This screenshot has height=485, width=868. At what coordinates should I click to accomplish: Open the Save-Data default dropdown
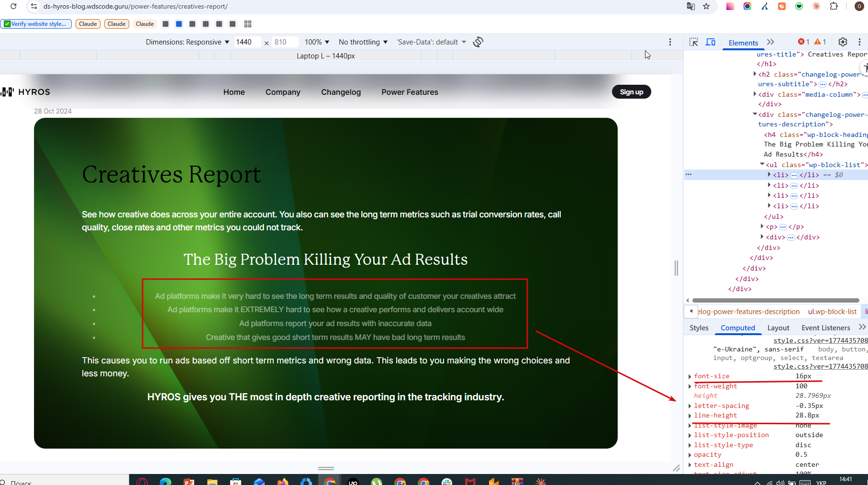(432, 42)
